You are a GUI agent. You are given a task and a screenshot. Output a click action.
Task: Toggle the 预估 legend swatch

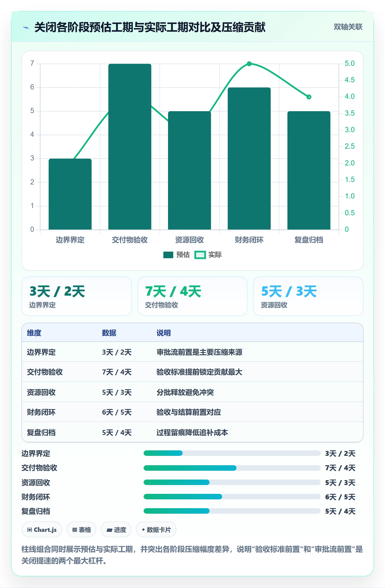[x=168, y=255]
